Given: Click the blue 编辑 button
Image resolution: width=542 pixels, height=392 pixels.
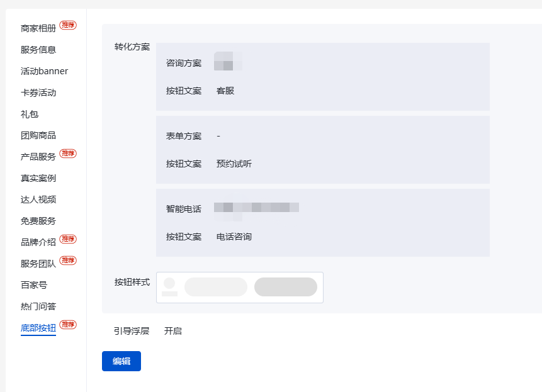Looking at the screenshot, I should click(x=121, y=361).
